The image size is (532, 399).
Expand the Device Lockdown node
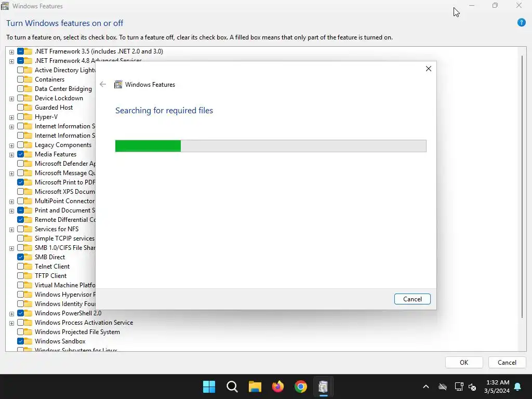click(x=11, y=99)
